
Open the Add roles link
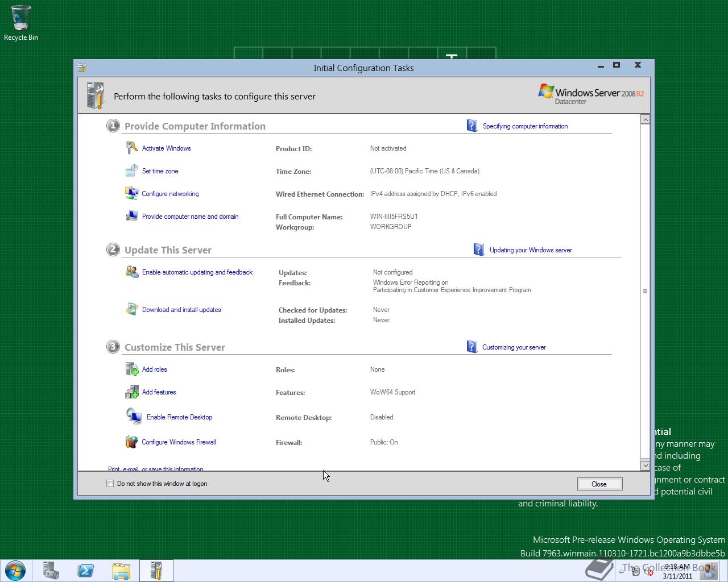pyautogui.click(x=154, y=369)
